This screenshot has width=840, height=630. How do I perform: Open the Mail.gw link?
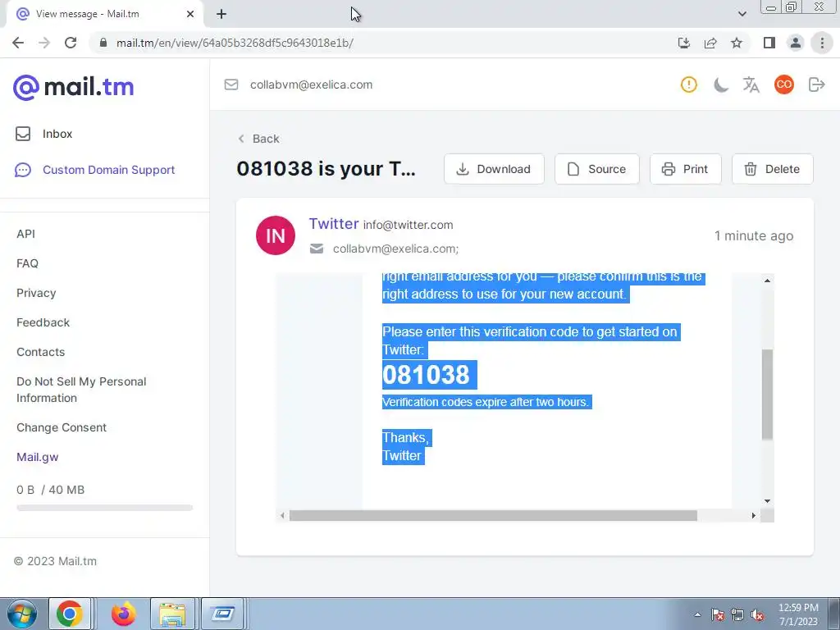pos(38,457)
